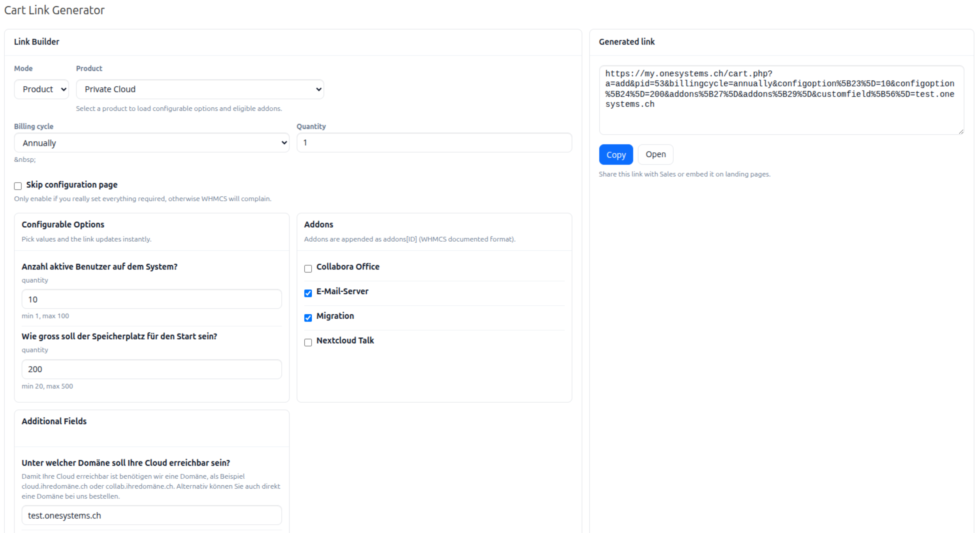Click the Copy button
The height and width of the screenshot is (533, 980).
[x=616, y=155]
